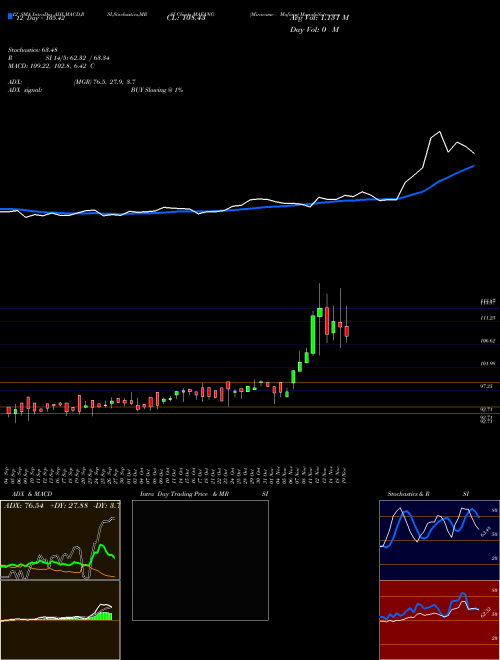This screenshot has height=660, width=500.
Task: Click the 'ADX signal:' label
Action: coord(25,90)
